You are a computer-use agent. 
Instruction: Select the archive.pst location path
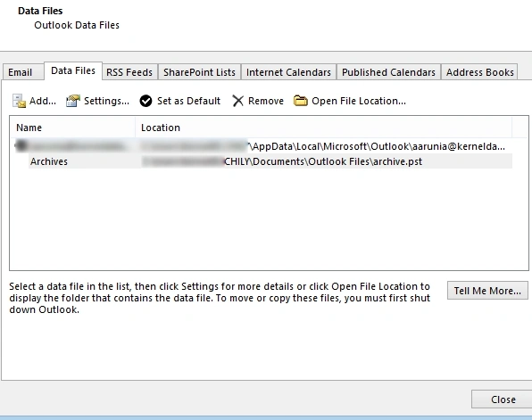(x=281, y=161)
